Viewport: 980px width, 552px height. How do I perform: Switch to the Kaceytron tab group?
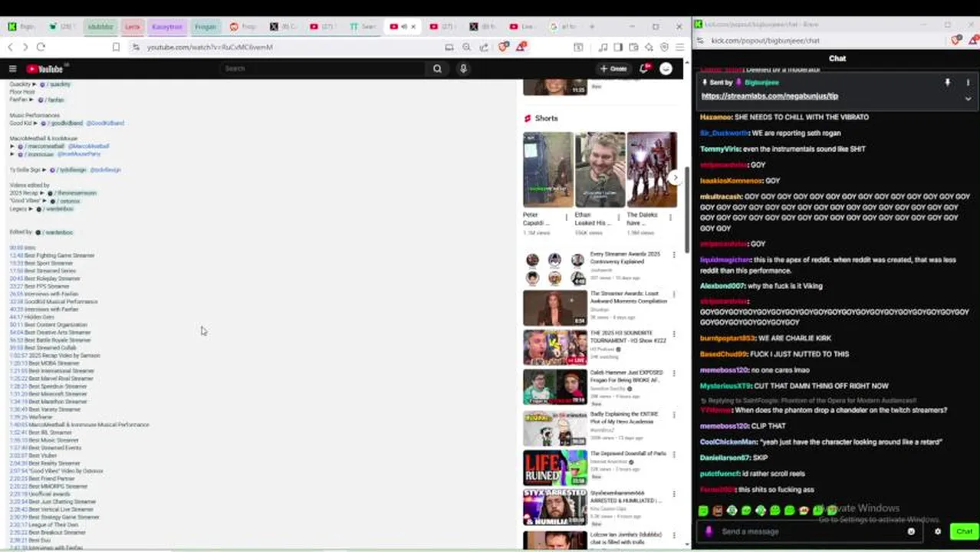[166, 26]
